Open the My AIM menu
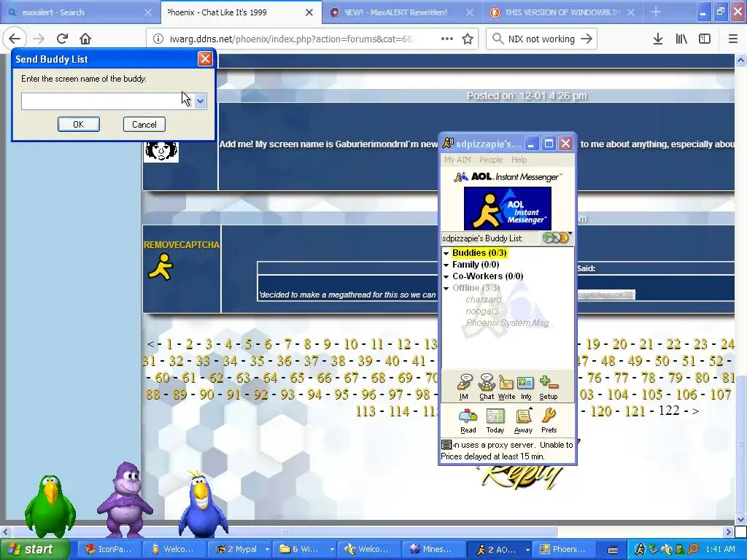This screenshot has width=747, height=560. 457,160
